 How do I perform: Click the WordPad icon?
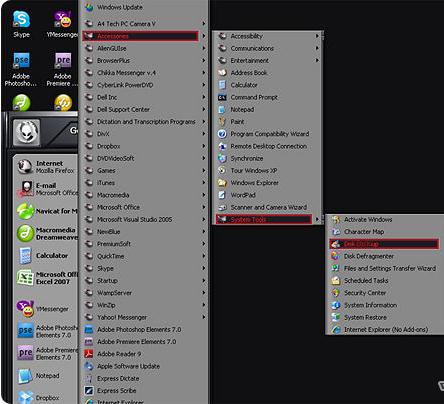(x=222, y=195)
